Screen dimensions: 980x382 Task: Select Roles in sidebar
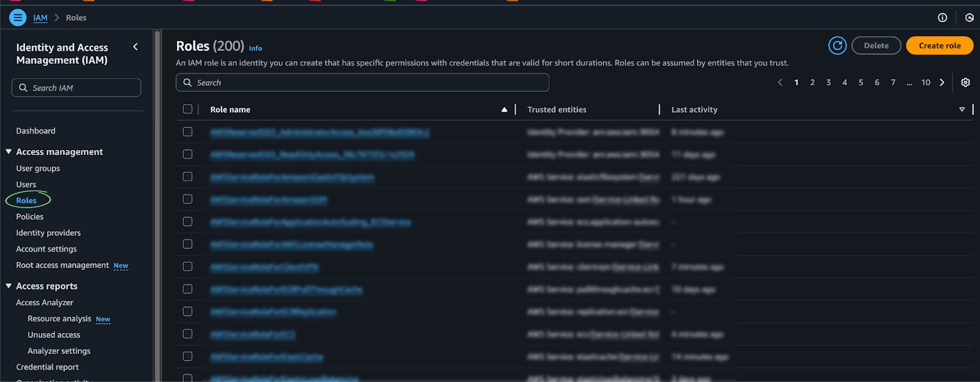26,200
